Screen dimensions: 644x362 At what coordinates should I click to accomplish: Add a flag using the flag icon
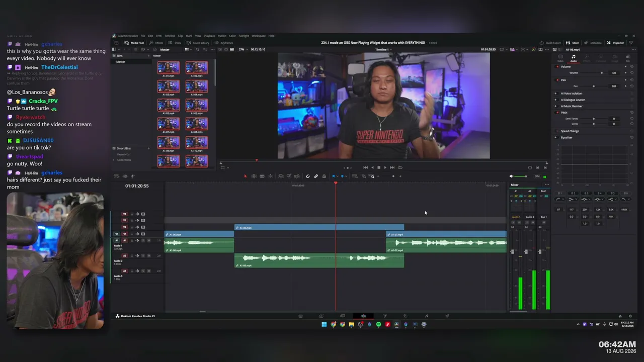333,176
